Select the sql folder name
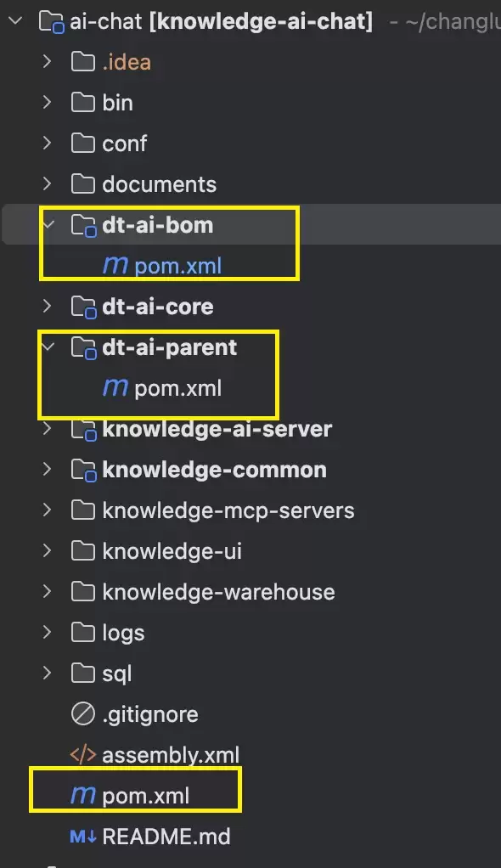Image resolution: width=501 pixels, height=868 pixels. point(117,674)
